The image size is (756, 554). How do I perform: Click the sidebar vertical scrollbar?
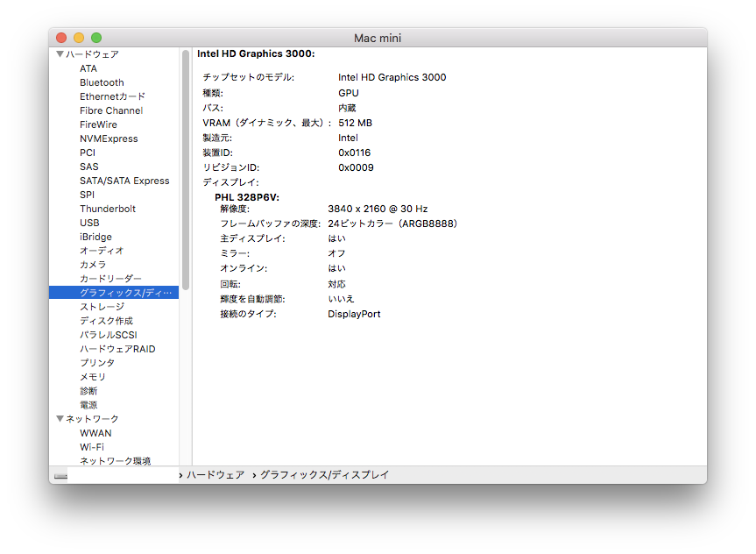click(x=186, y=167)
